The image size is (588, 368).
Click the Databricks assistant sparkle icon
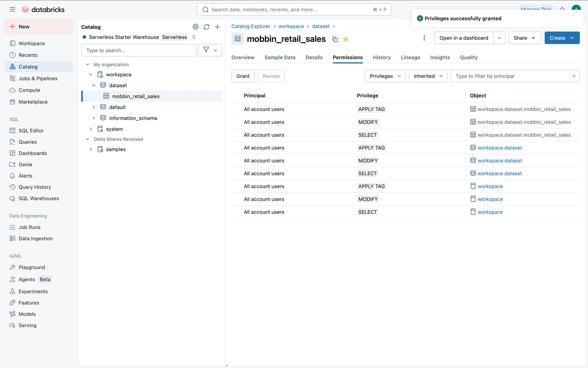(562, 9)
